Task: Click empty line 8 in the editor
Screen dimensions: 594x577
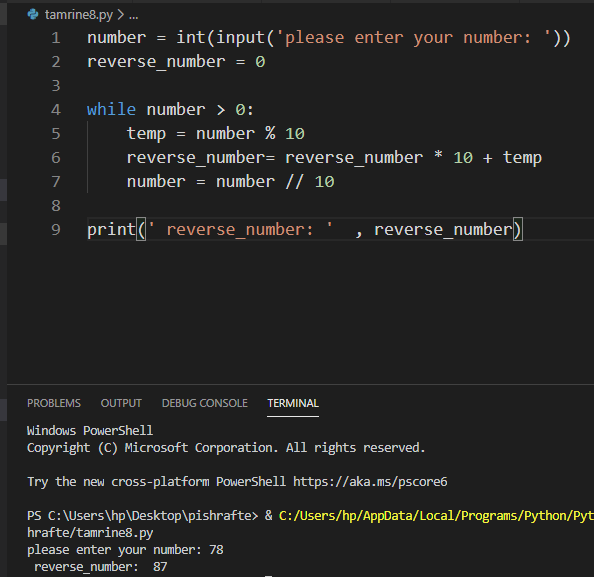Action: pos(303,206)
